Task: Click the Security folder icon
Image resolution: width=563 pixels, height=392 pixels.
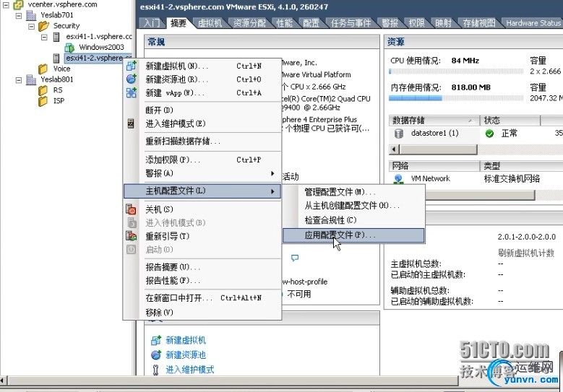Action: point(44,26)
